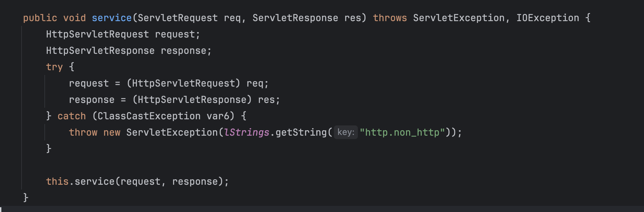Screen dimensions: 644x212
Task: Click the 'catch' keyword
Action: 72,116
